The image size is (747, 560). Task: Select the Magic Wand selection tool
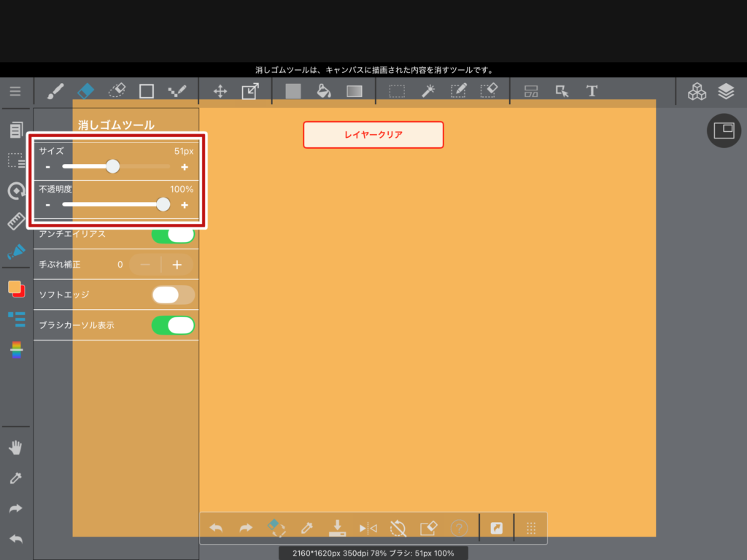tap(428, 91)
